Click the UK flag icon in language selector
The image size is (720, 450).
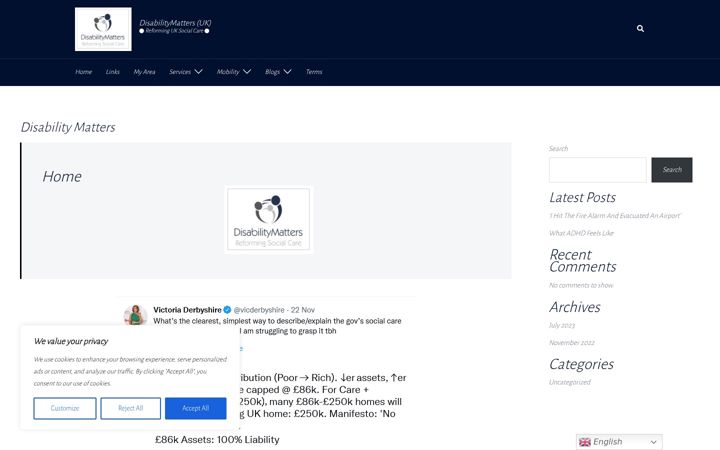(585, 442)
